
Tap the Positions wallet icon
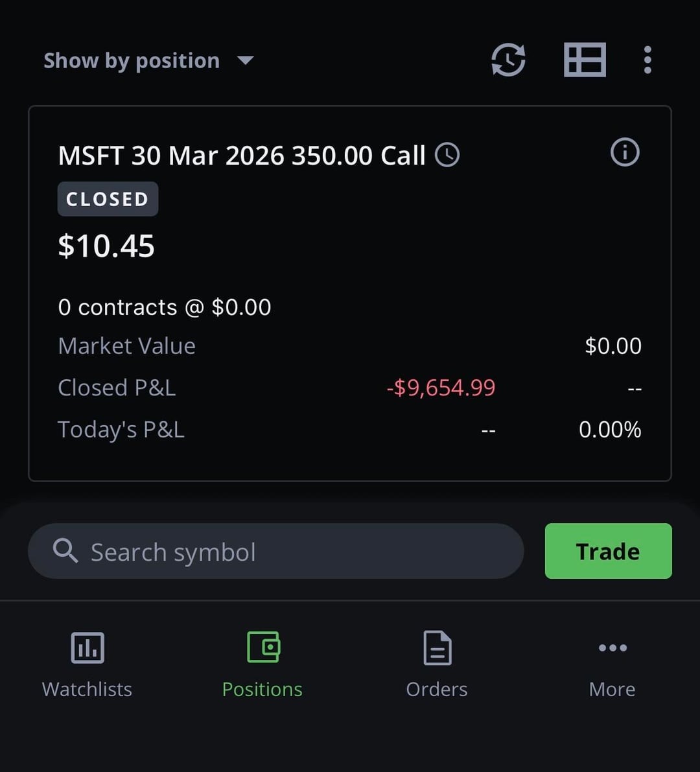click(262, 648)
